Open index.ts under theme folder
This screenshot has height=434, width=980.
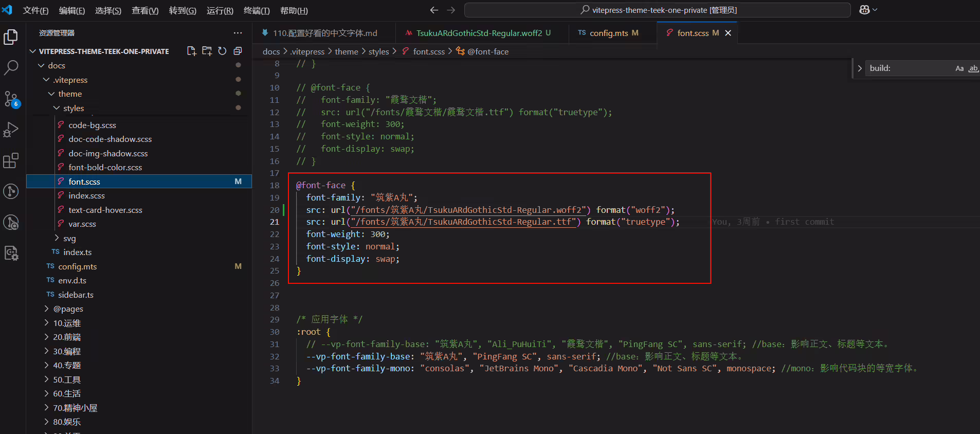[77, 252]
